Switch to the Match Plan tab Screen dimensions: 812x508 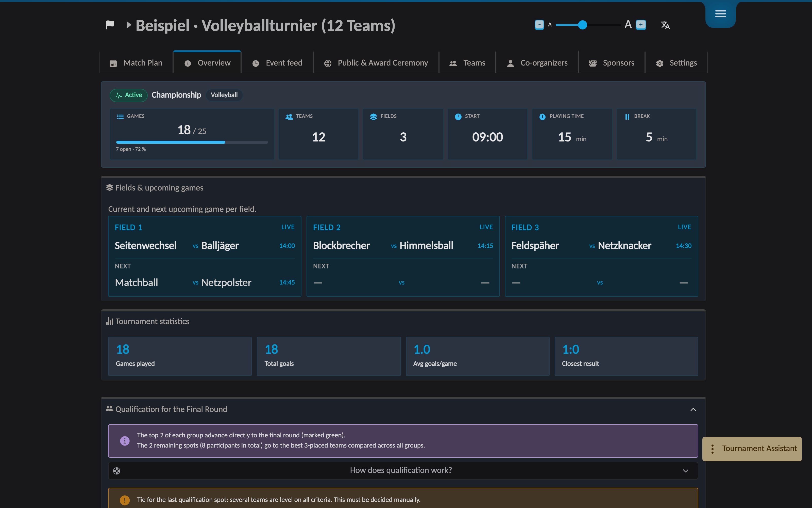pyautogui.click(x=136, y=63)
